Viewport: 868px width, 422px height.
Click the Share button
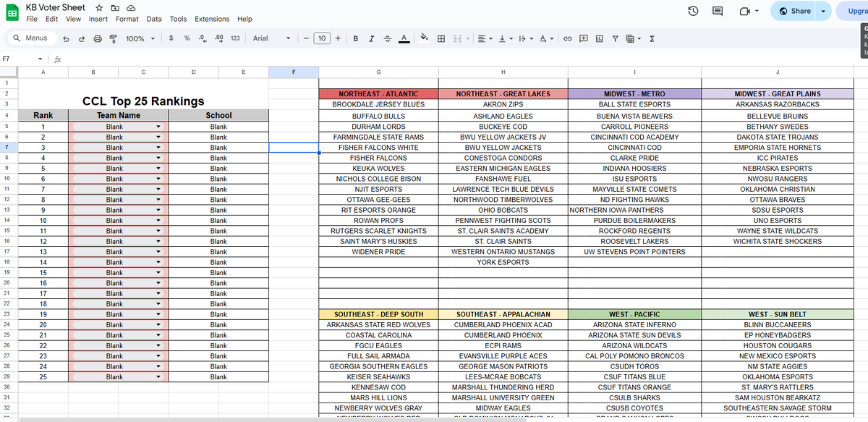(x=793, y=11)
